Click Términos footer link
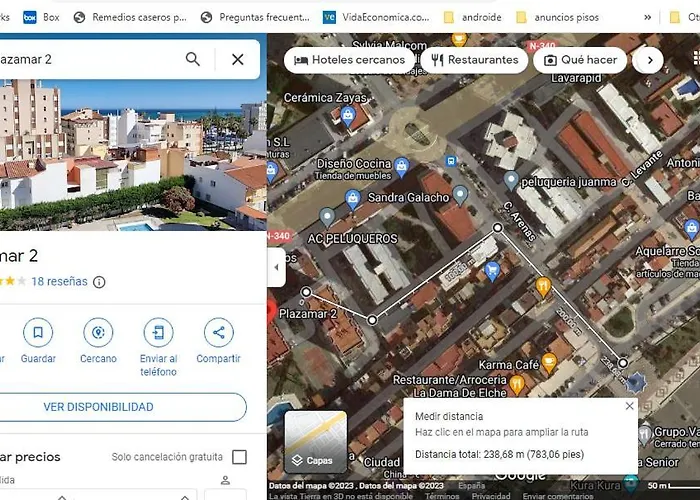This screenshot has height=500, width=700. (442, 496)
